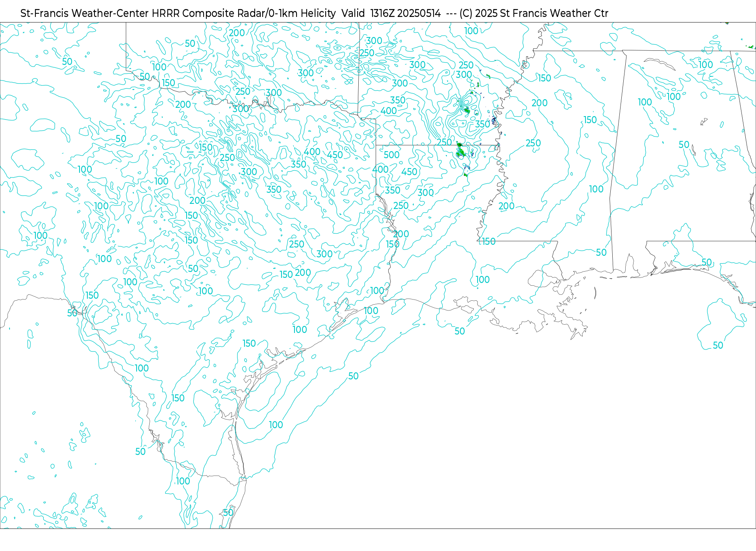Screen dimensions: 756x551
Task: Select the "HRRR Composite Radar/0-1km Helicity" heading text
Action: point(244,13)
